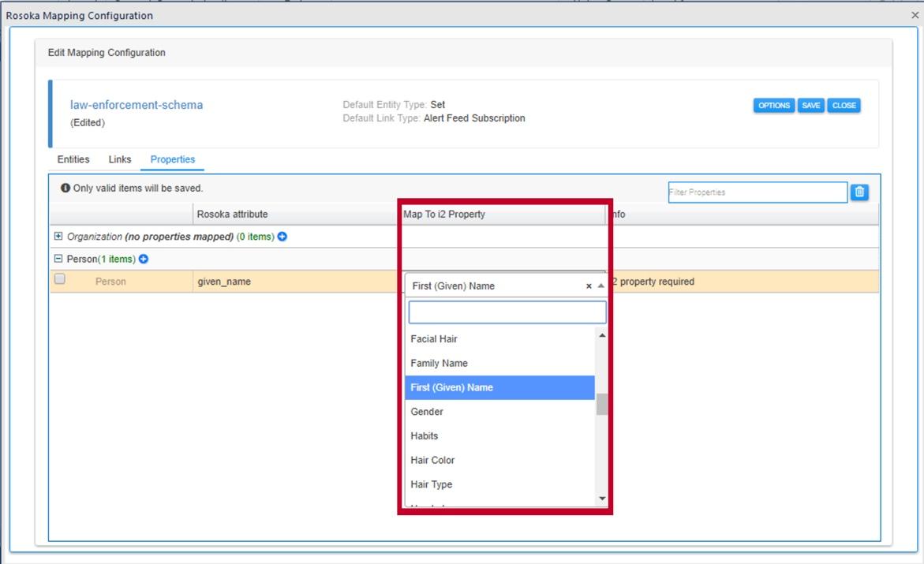Click plus icon next to Organization group
Screen dimensions: 924x564
(282, 237)
